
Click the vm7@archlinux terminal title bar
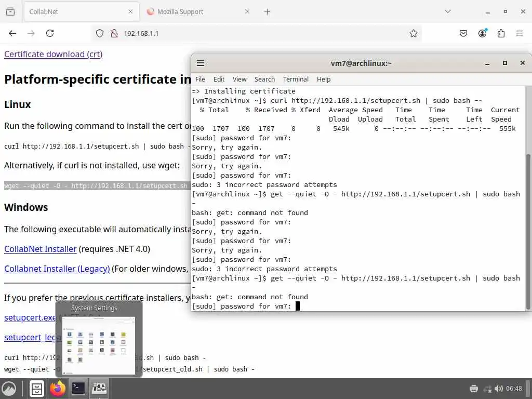tap(361, 63)
